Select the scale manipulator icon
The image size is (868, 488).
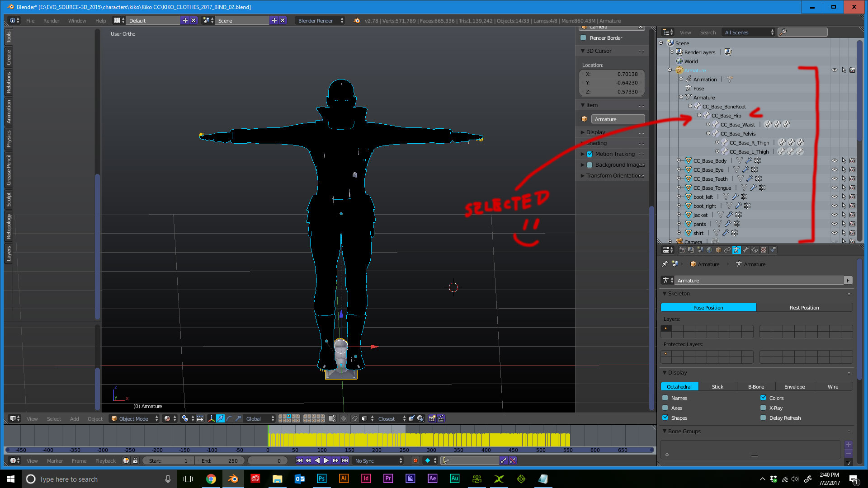pyautogui.click(x=238, y=418)
